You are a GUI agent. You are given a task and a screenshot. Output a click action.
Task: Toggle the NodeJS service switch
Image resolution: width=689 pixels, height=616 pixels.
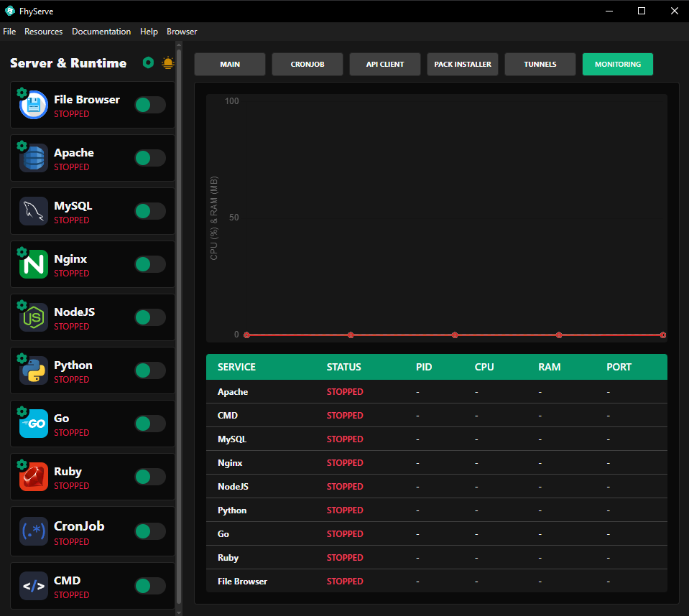click(150, 317)
